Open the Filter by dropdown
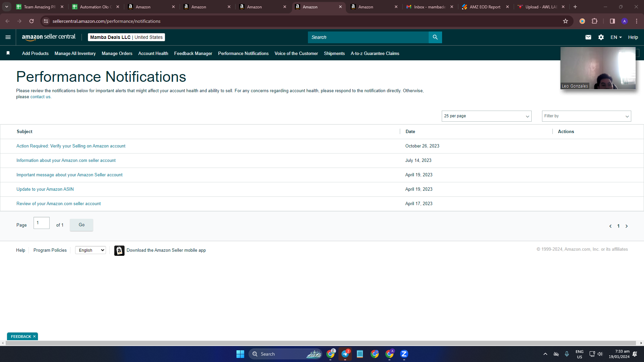The width and height of the screenshot is (644, 362). point(586,116)
